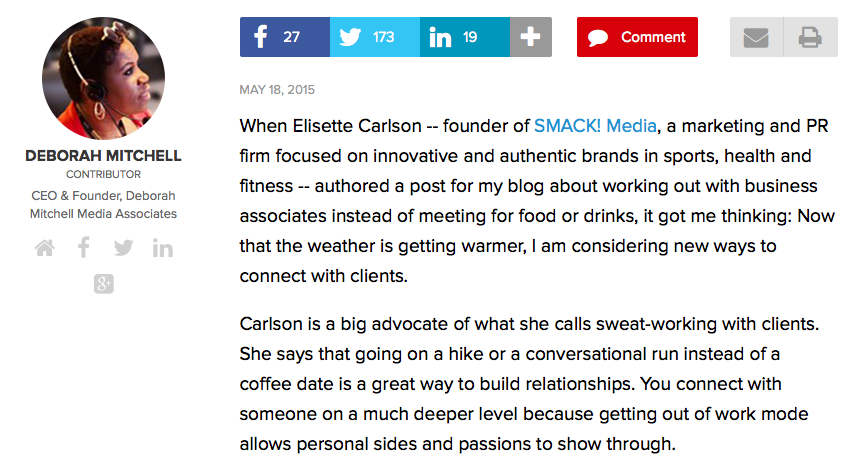
Task: Open author's Facebook profile icon
Action: (x=84, y=248)
